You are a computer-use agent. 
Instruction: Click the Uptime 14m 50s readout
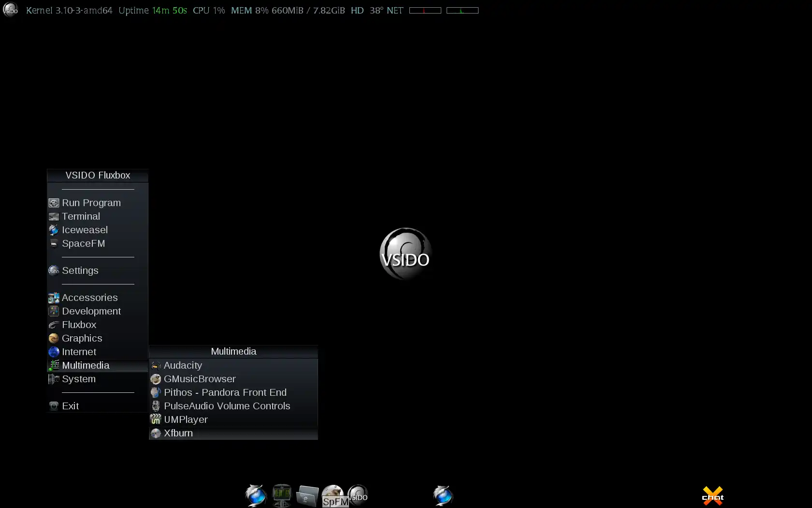(x=153, y=10)
